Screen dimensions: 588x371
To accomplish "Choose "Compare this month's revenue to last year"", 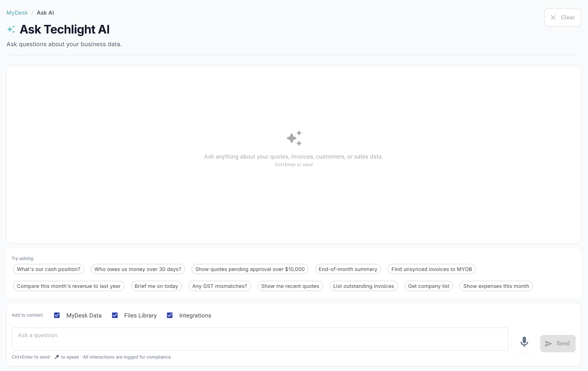I will click(x=69, y=286).
